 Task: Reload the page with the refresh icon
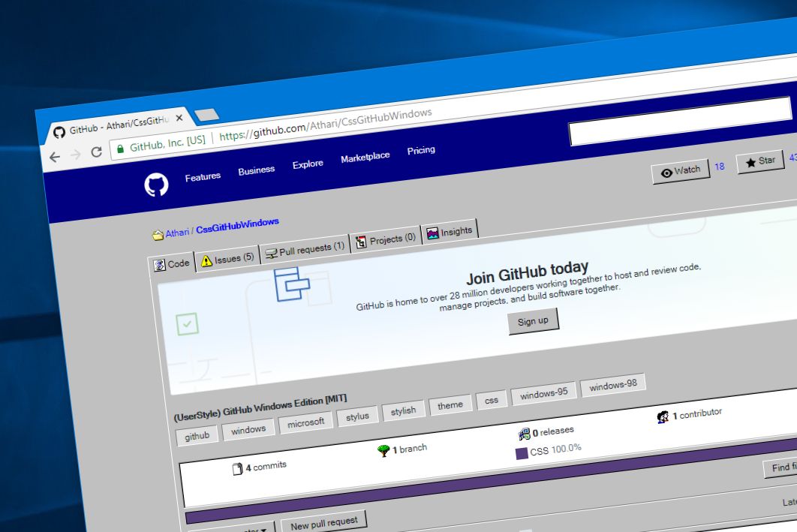(96, 152)
